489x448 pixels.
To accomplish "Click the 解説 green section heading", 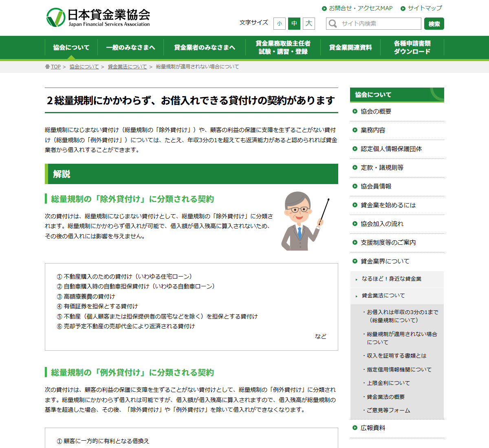I will pos(192,174).
